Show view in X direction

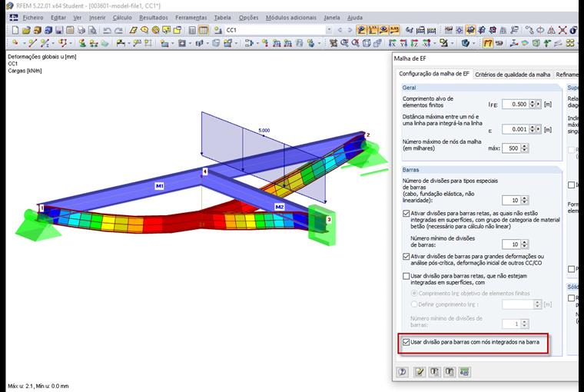coord(392,43)
